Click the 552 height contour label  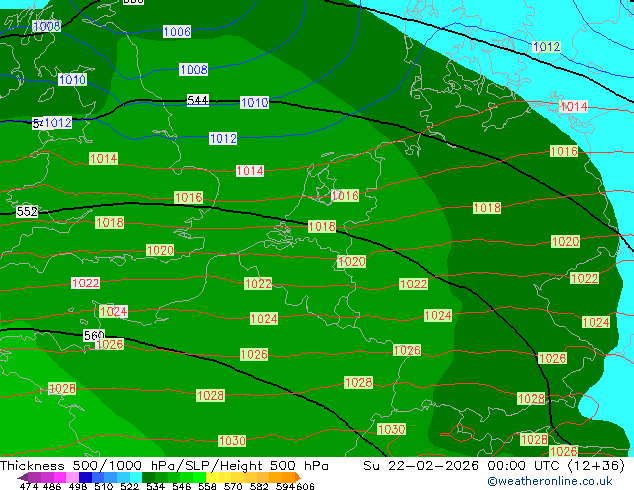(27, 211)
